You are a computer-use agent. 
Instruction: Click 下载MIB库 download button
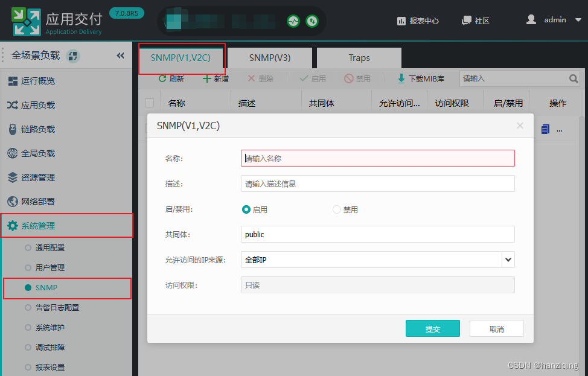point(421,78)
